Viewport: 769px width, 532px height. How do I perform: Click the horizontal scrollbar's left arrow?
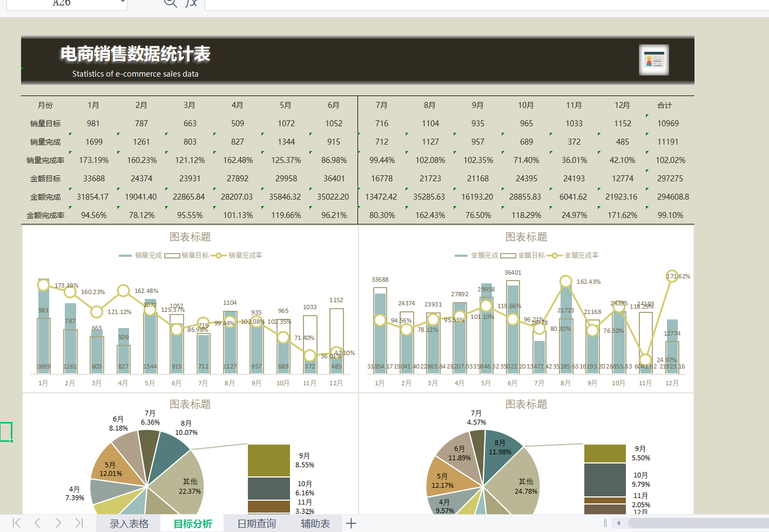pyautogui.click(x=618, y=523)
